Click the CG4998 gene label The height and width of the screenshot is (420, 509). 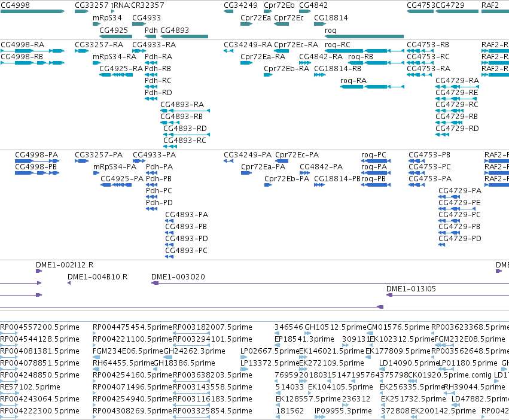tap(15, 5)
